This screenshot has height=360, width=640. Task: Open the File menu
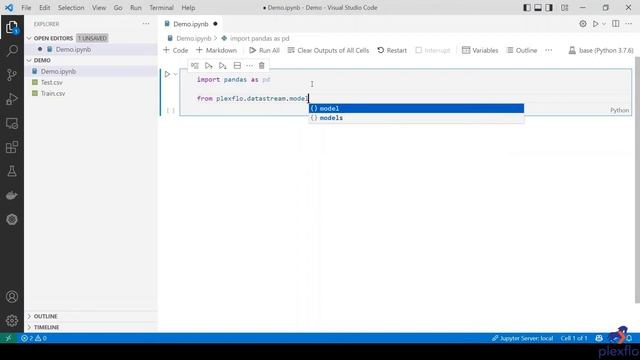[x=26, y=8]
